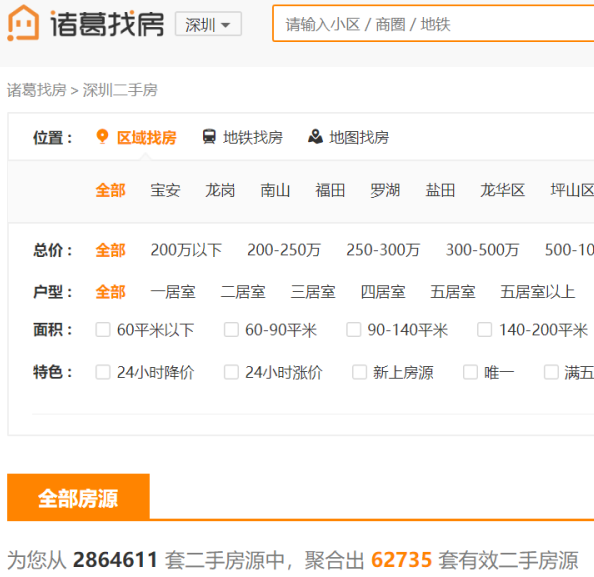594x577 pixels.
Task: Filter by 龙华区 district
Action: click(502, 190)
